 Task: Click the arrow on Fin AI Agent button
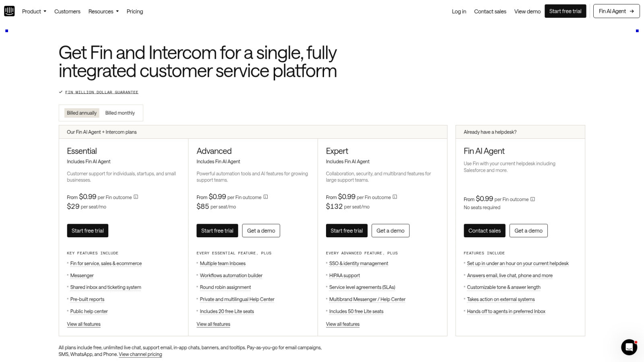pos(632,11)
